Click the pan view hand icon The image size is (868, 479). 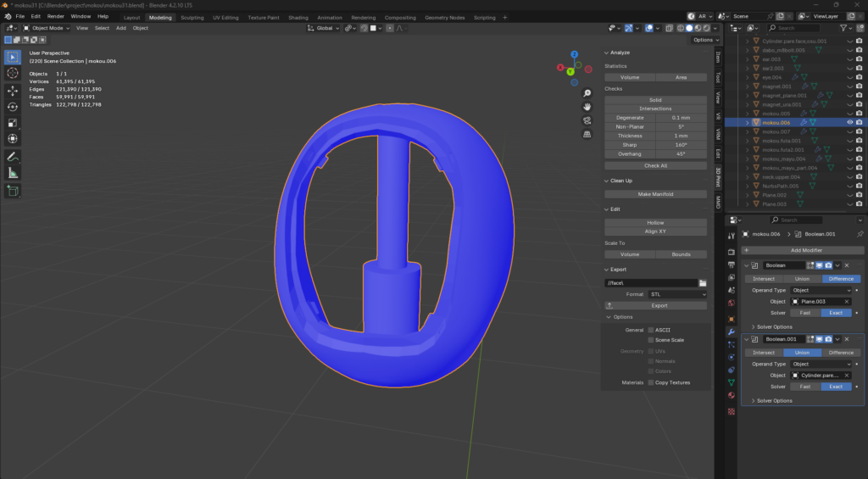point(587,107)
